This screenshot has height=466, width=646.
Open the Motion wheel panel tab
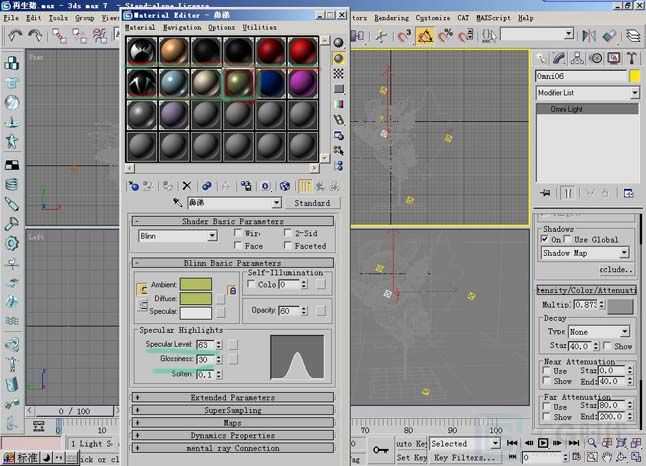(596, 59)
